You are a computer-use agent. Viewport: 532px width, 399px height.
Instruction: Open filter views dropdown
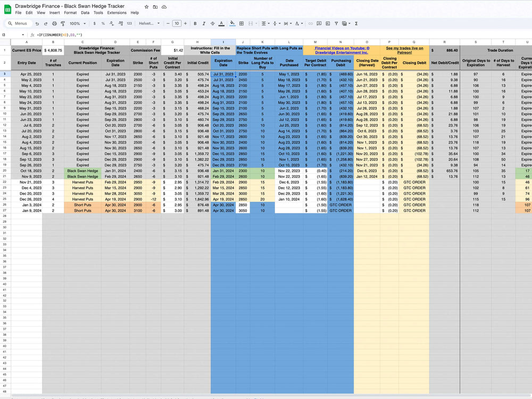346,24
